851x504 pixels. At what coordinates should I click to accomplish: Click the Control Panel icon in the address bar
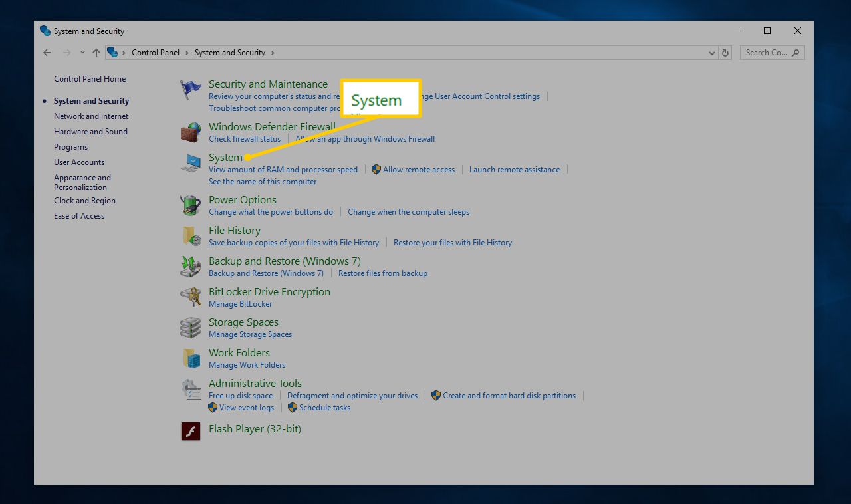coord(112,53)
